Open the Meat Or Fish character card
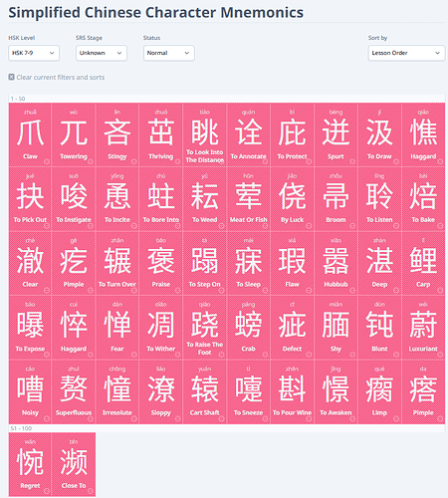 (248, 198)
